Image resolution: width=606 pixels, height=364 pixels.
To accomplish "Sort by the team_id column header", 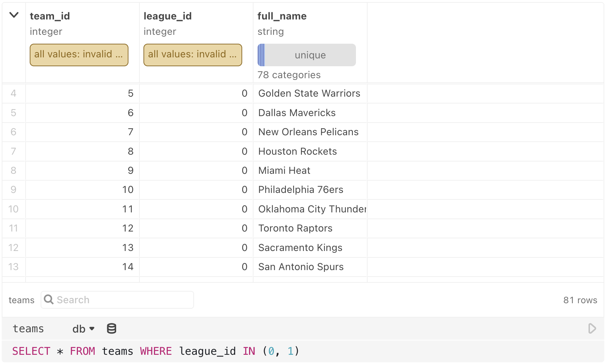I will [x=50, y=16].
